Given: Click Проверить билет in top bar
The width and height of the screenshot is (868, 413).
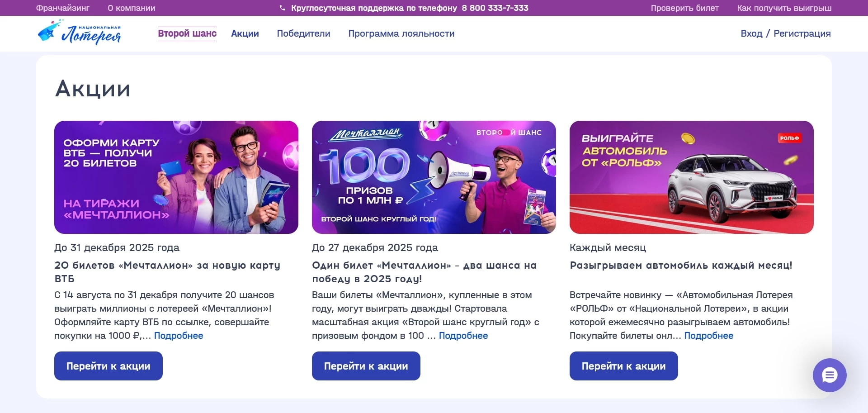Looking at the screenshot, I should pyautogui.click(x=684, y=8).
